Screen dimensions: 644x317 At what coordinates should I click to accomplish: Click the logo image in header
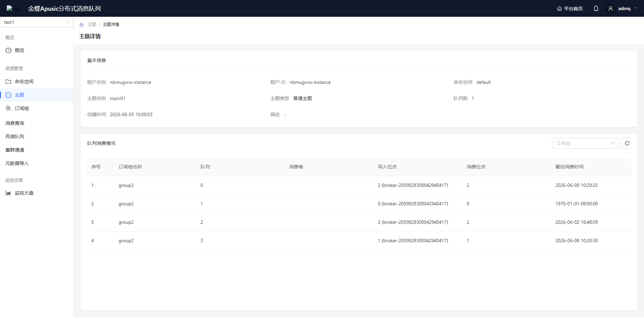(x=14, y=9)
